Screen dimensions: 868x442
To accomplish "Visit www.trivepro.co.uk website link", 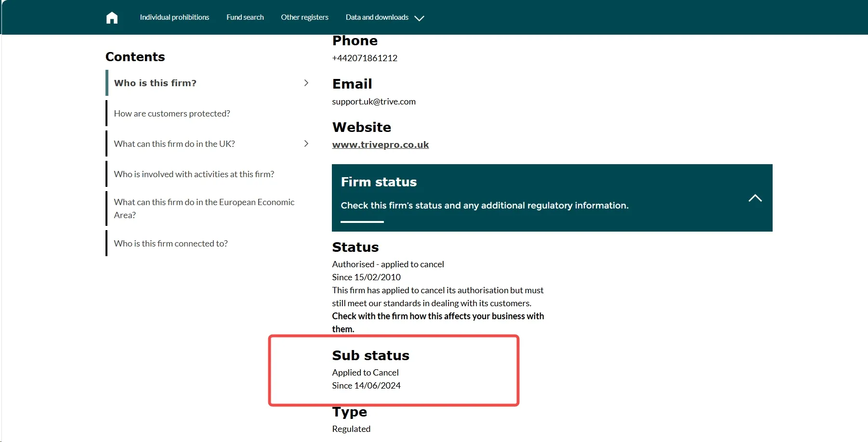I will click(x=381, y=145).
